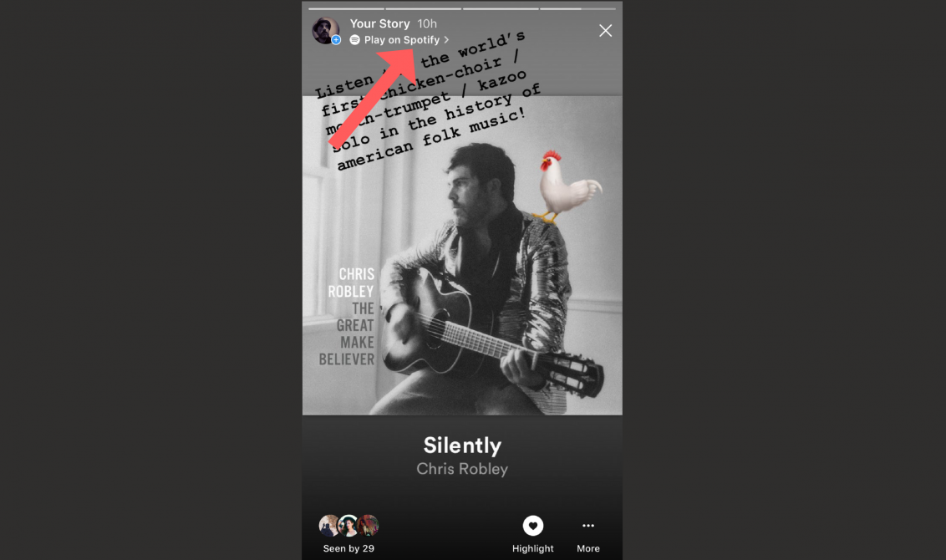Screen dimensions: 946x560
Task: Click the Spotify logo icon
Action: click(x=354, y=40)
